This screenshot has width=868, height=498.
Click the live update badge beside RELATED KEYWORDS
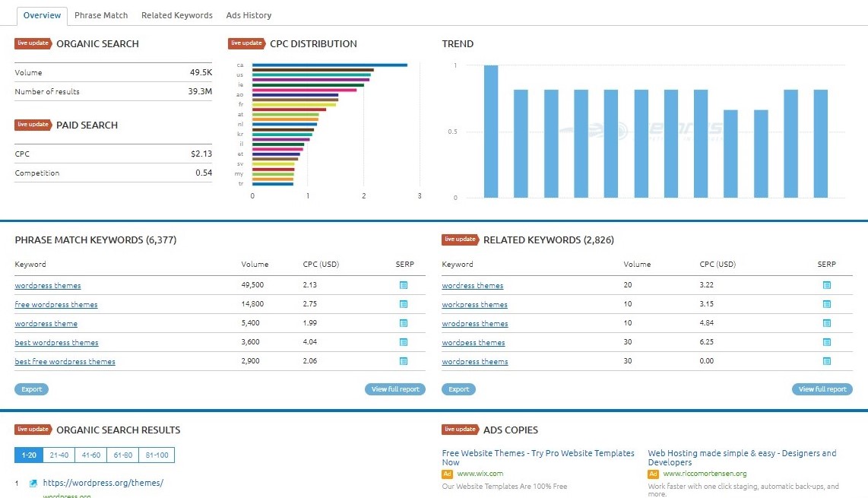(458, 239)
